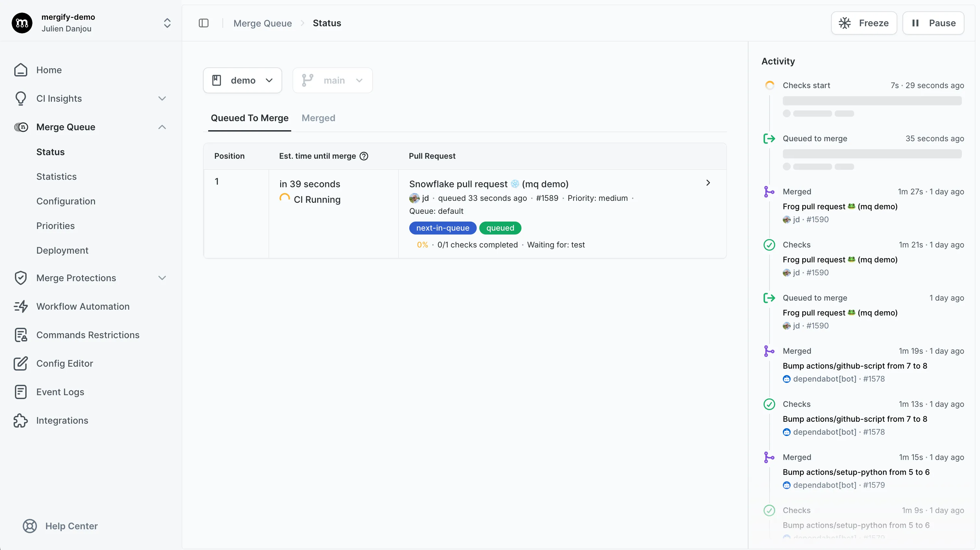This screenshot has width=980, height=550.
Task: Expand the CI Insights section
Action: tap(162, 98)
